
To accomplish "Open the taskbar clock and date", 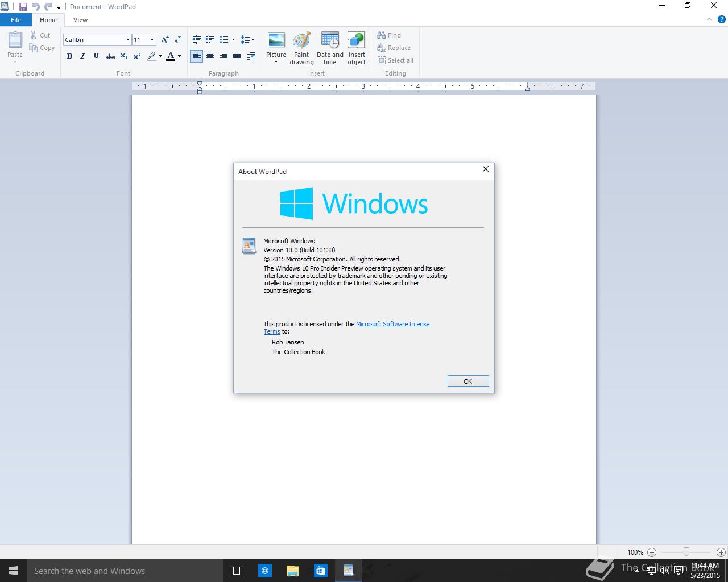I will (705, 571).
